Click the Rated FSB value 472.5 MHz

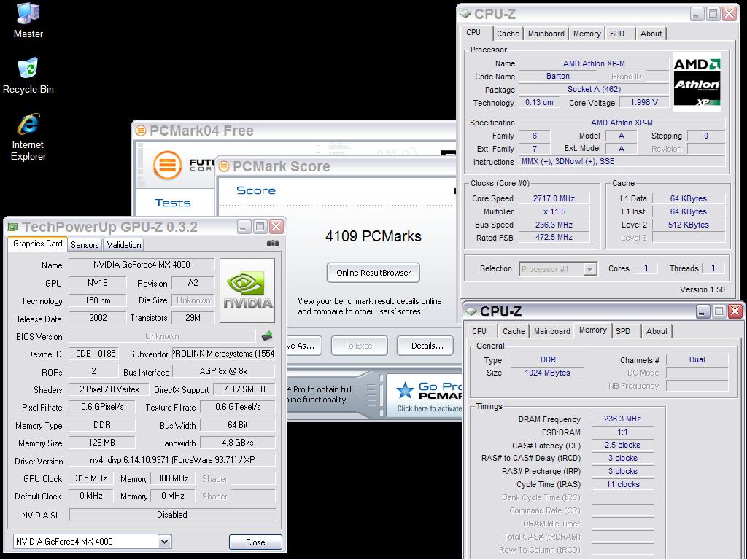click(554, 237)
